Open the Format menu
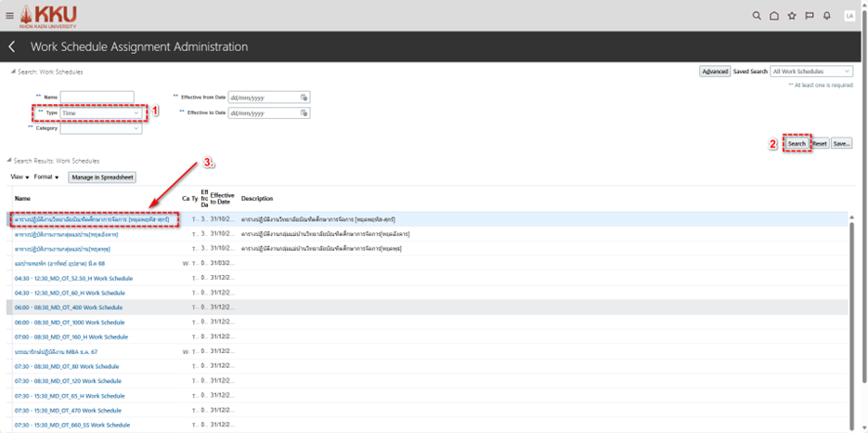 (46, 177)
